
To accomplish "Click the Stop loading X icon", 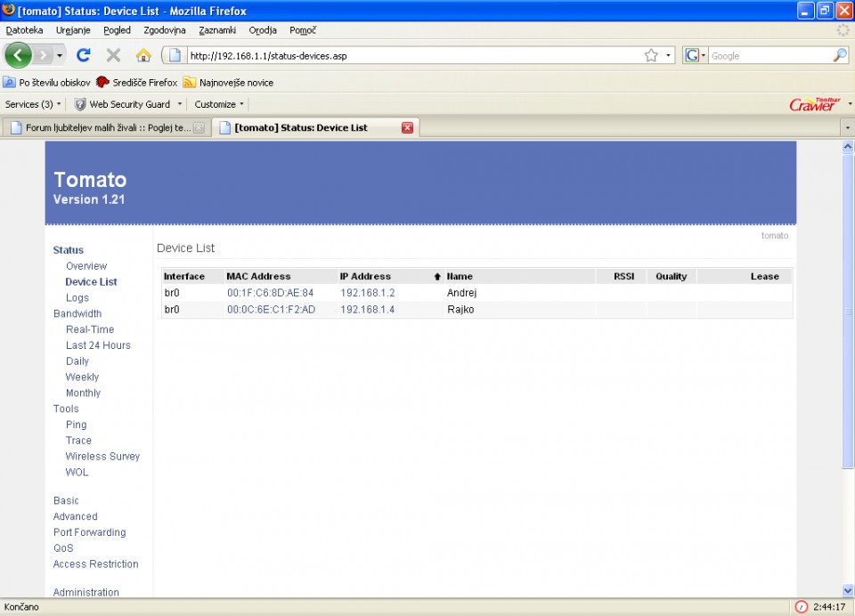I will pos(113,55).
